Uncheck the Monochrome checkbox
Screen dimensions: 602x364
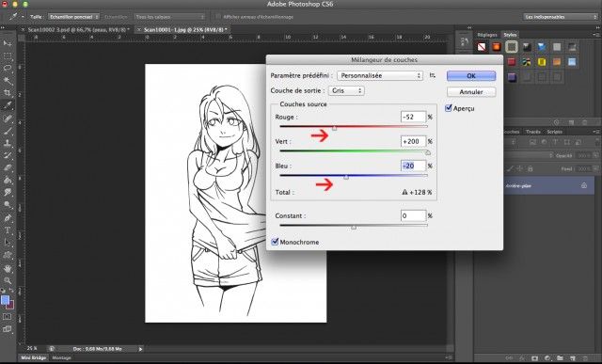pyautogui.click(x=275, y=242)
